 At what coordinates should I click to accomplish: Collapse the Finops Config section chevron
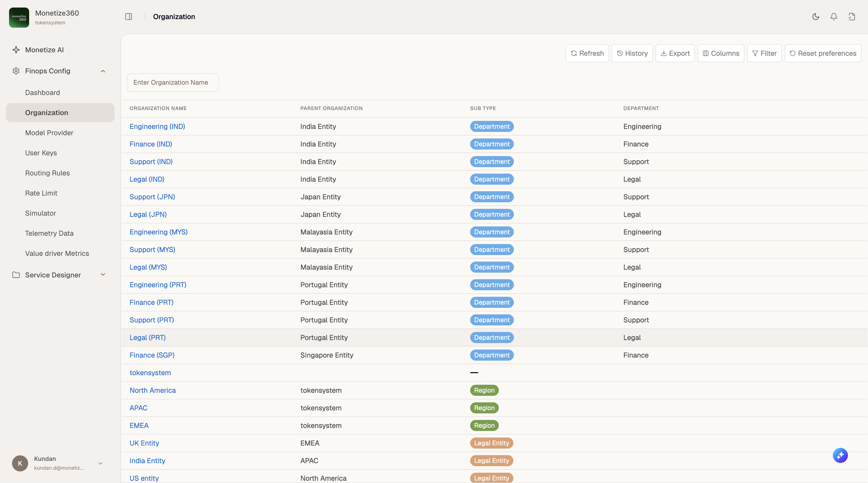tap(103, 71)
